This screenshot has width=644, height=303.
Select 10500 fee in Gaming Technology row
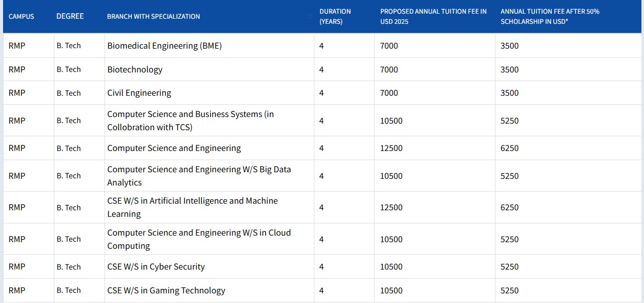[391, 290]
